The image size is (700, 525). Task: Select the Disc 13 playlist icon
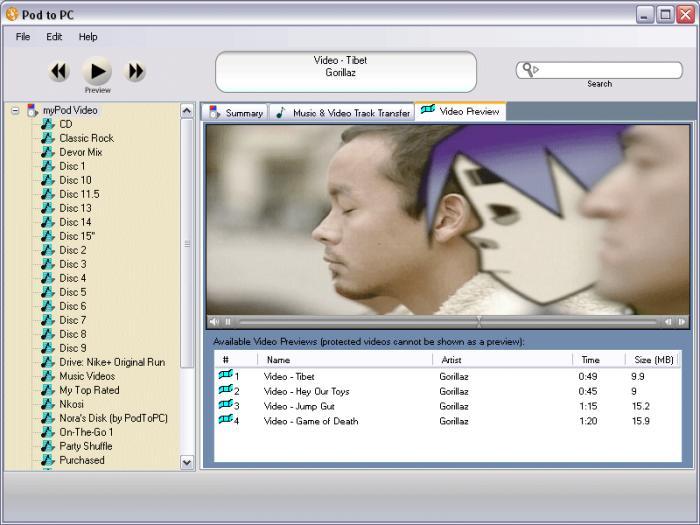[x=47, y=208]
